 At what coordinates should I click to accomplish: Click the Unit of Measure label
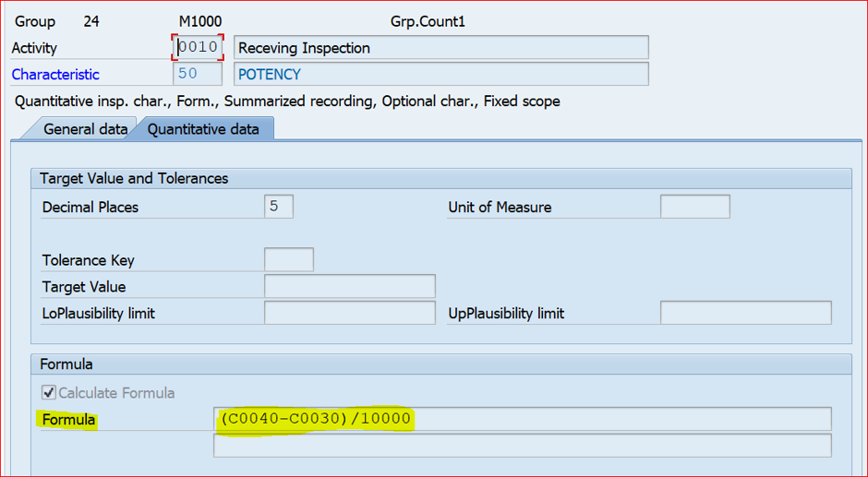tap(500, 208)
